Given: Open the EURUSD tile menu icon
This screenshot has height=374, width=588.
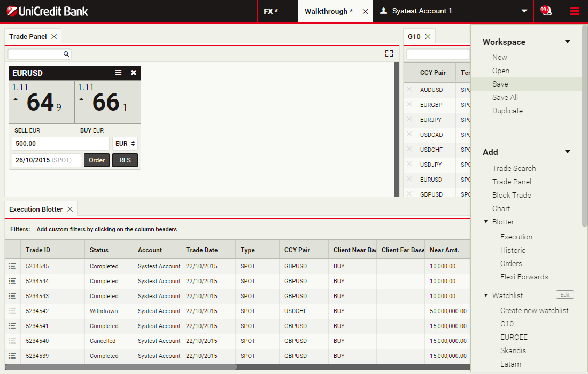Looking at the screenshot, I should tap(119, 73).
